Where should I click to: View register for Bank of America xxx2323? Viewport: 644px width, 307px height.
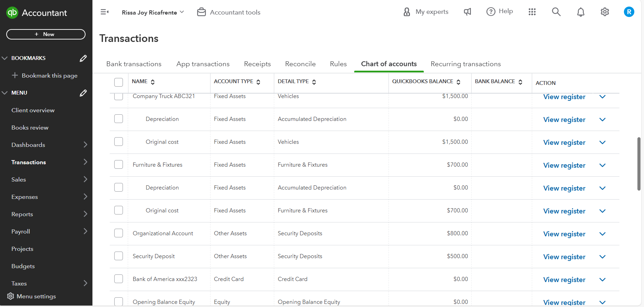click(x=564, y=280)
